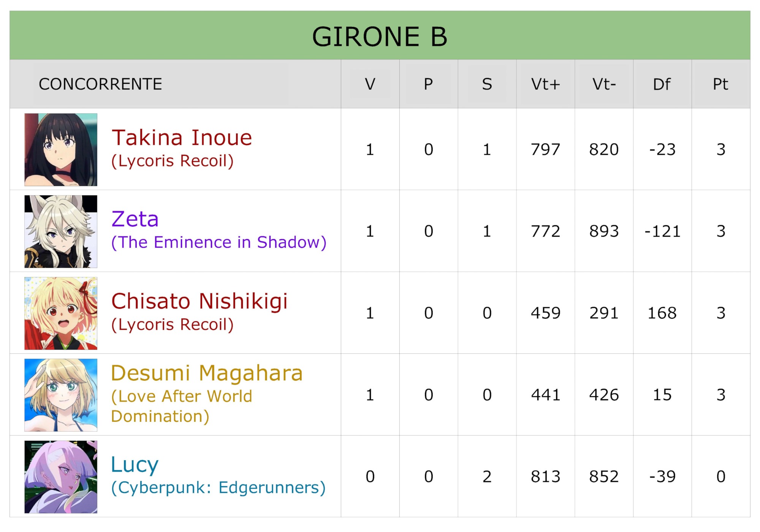Click Lucy's avatar thumbnail
The height and width of the screenshot is (532, 760).
pos(61,477)
